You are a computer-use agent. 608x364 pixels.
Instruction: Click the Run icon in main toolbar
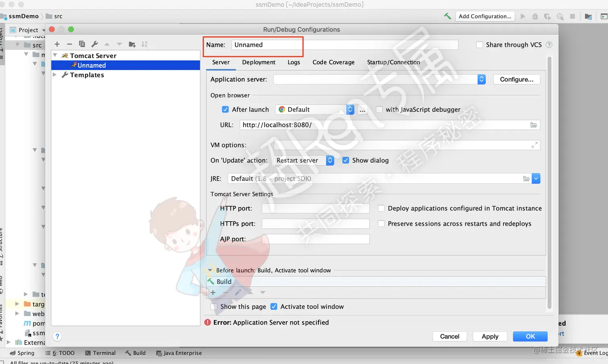[x=523, y=16]
